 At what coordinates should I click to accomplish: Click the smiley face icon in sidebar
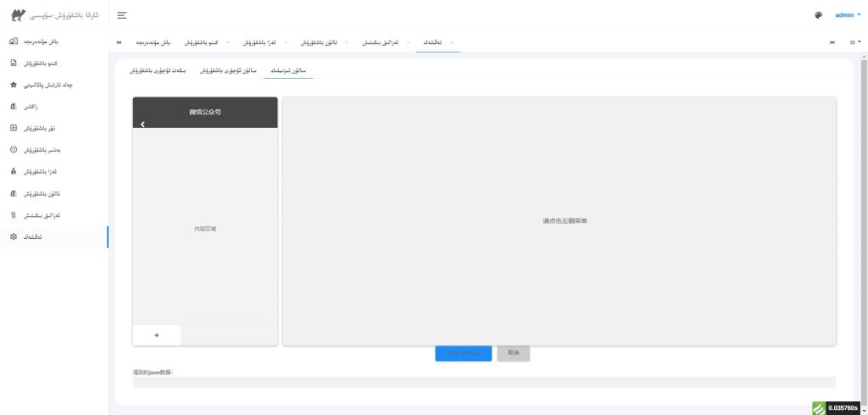[x=14, y=150]
